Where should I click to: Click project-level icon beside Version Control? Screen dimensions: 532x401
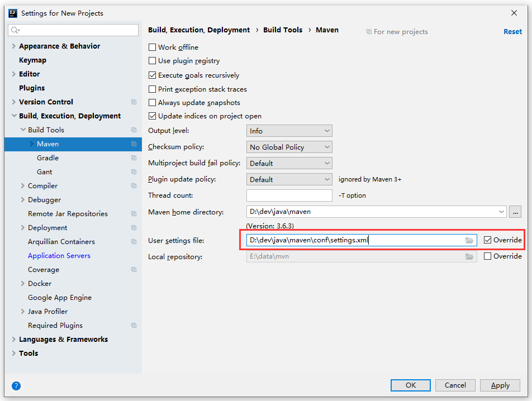[x=134, y=102]
